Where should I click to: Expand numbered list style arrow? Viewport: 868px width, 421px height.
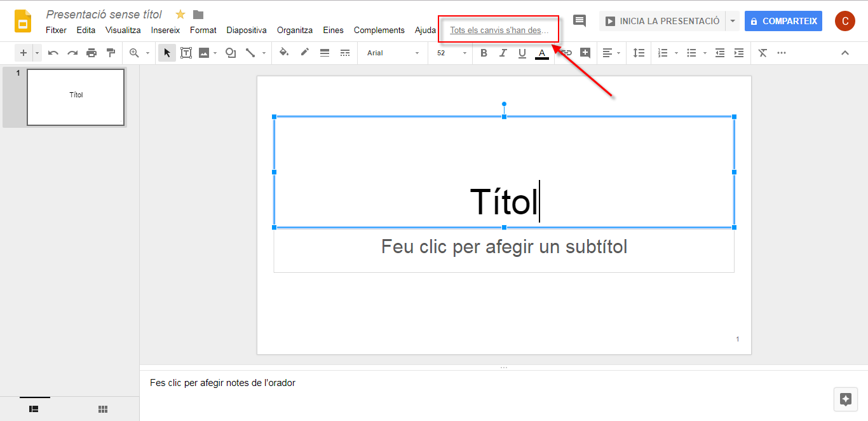click(676, 53)
